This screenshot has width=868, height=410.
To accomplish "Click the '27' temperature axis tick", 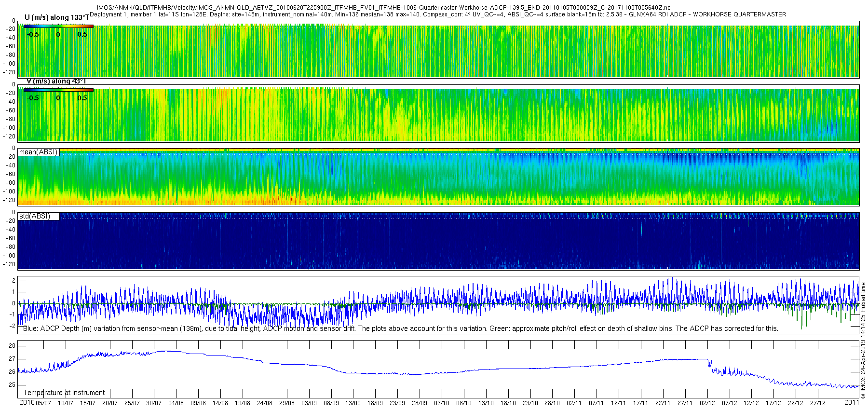I will [12, 359].
